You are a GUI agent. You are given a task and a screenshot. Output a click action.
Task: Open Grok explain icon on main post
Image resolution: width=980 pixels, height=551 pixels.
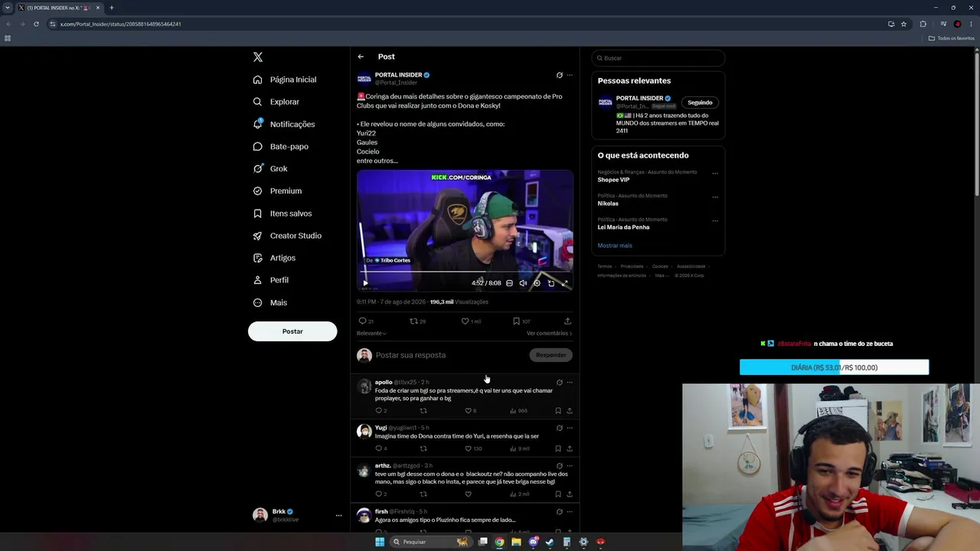(x=559, y=75)
